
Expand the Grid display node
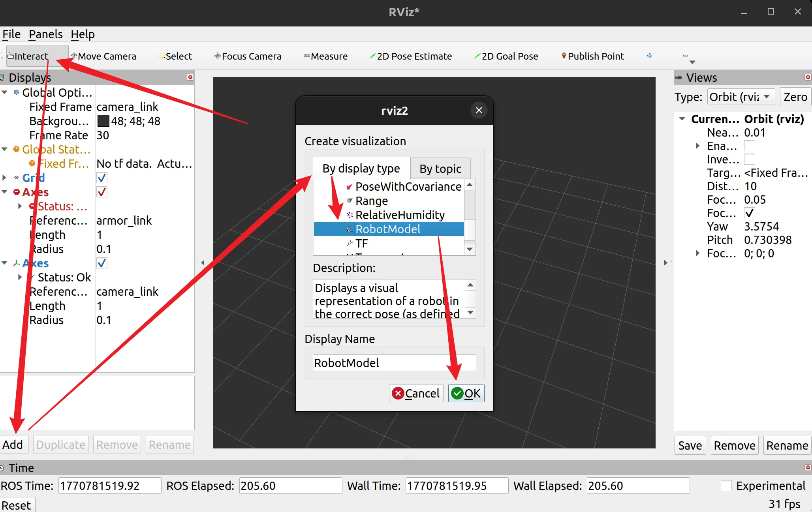tap(5, 178)
